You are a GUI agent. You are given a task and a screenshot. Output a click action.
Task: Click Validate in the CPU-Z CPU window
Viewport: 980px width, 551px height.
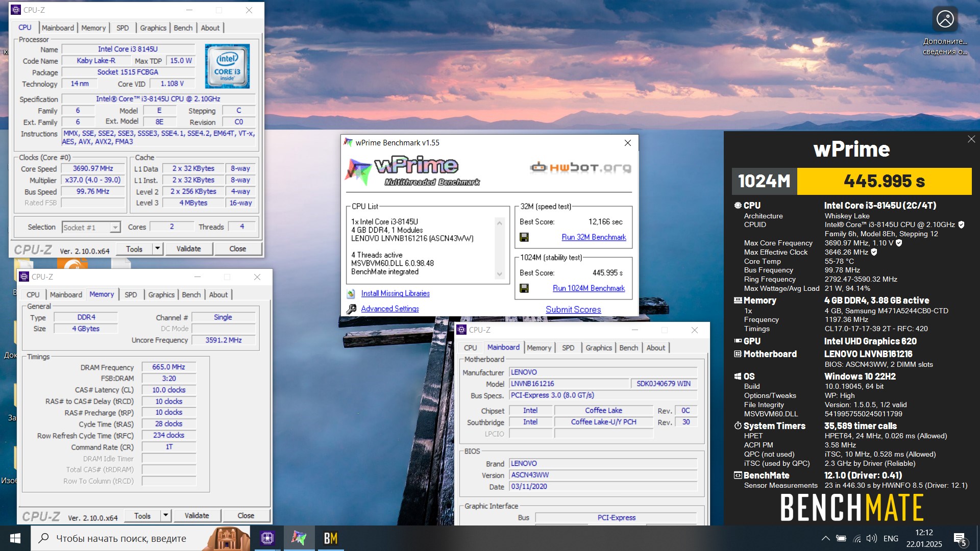point(188,249)
